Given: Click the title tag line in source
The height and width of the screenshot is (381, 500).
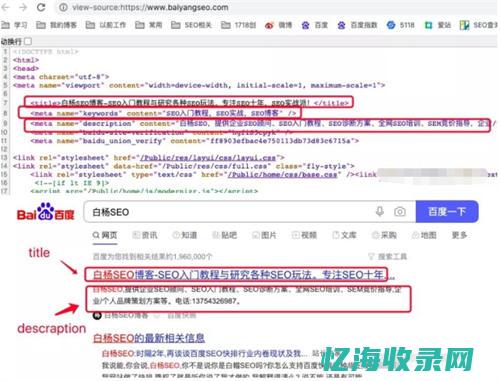Looking at the screenshot, I should pyautogui.click(x=189, y=103).
